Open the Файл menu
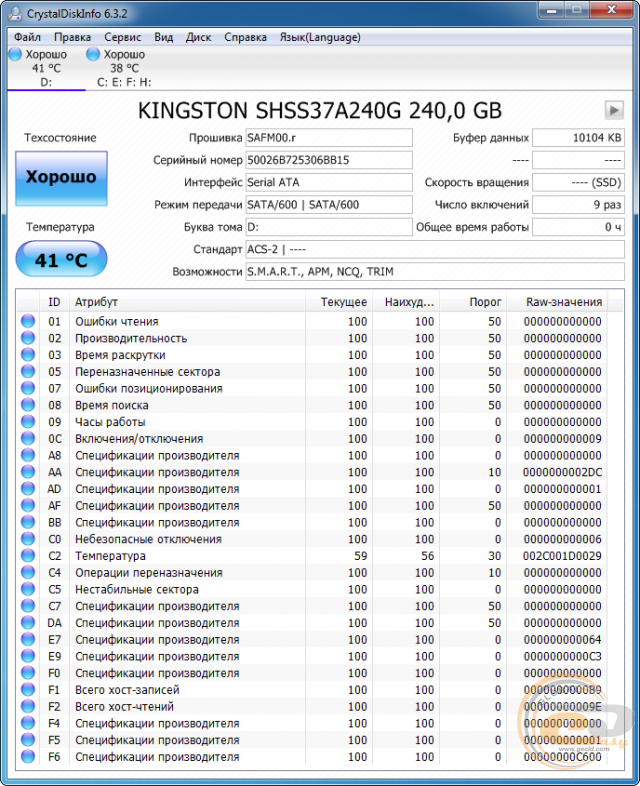Viewport: 640px width, 786px height. pos(28,37)
